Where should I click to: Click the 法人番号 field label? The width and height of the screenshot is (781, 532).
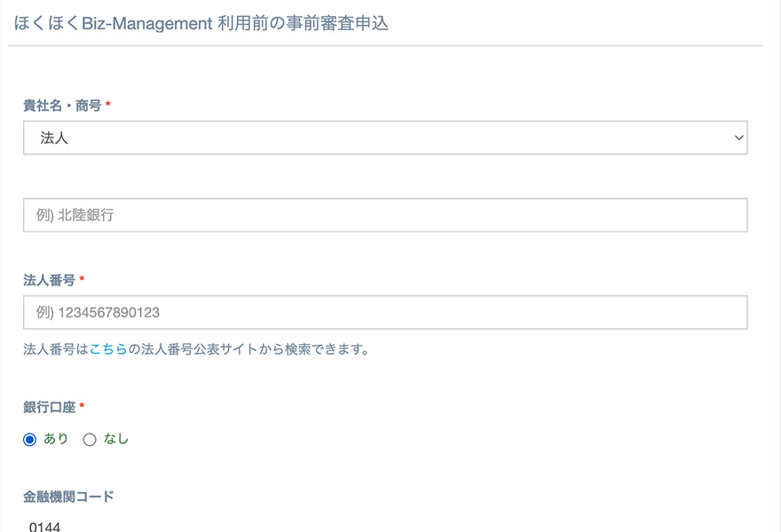pyautogui.click(x=49, y=279)
